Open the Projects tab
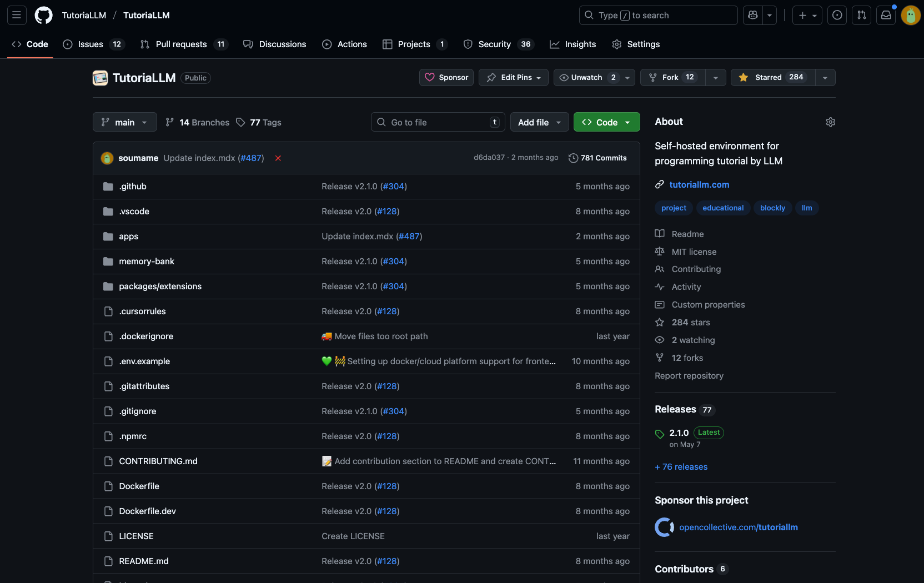Image resolution: width=924 pixels, height=583 pixels. click(415, 44)
